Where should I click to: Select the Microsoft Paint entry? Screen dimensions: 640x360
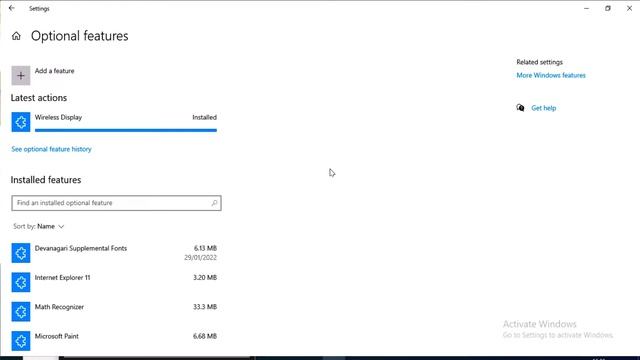pos(114,341)
